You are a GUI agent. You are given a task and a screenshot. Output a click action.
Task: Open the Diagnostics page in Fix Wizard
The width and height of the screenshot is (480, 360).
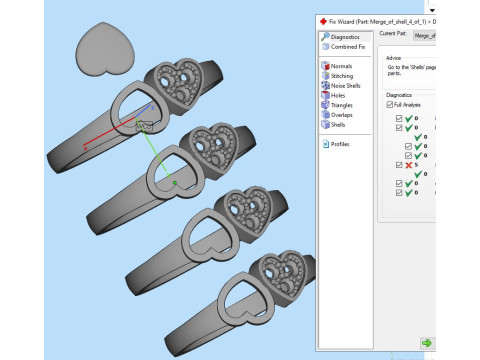click(x=345, y=37)
